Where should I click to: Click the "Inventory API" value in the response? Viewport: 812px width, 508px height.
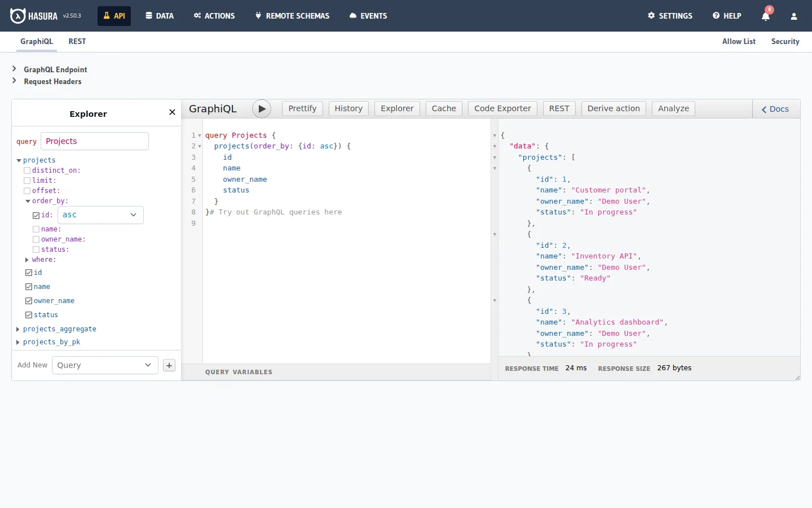click(604, 256)
